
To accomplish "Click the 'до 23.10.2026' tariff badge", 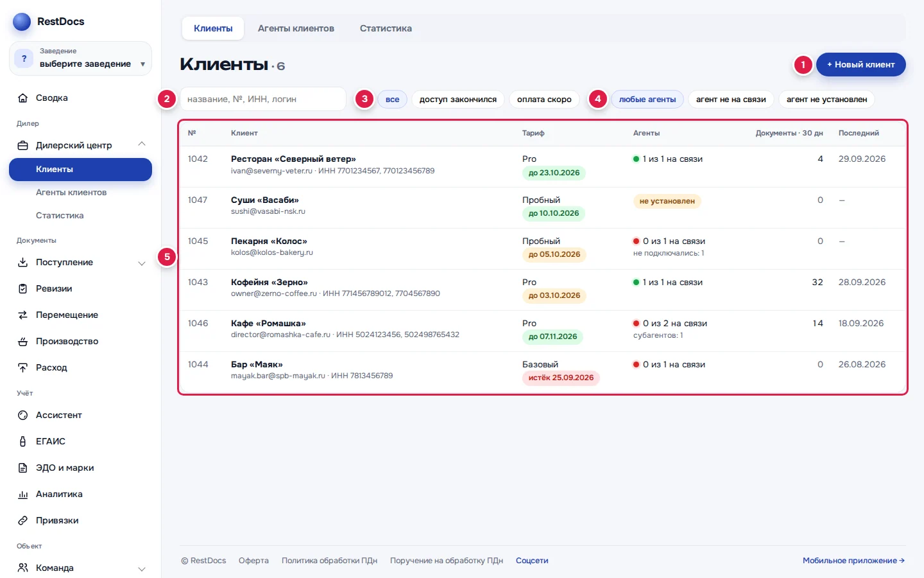I will [554, 173].
